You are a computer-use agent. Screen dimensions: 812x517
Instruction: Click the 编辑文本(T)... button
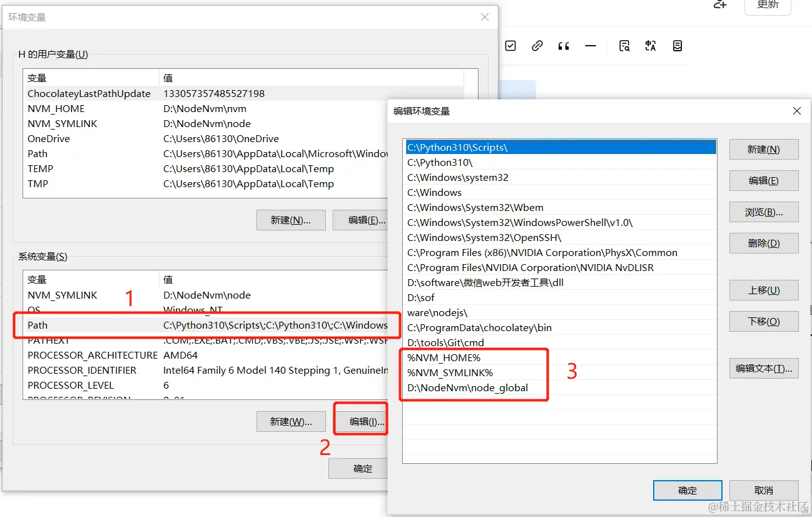pyautogui.click(x=764, y=369)
